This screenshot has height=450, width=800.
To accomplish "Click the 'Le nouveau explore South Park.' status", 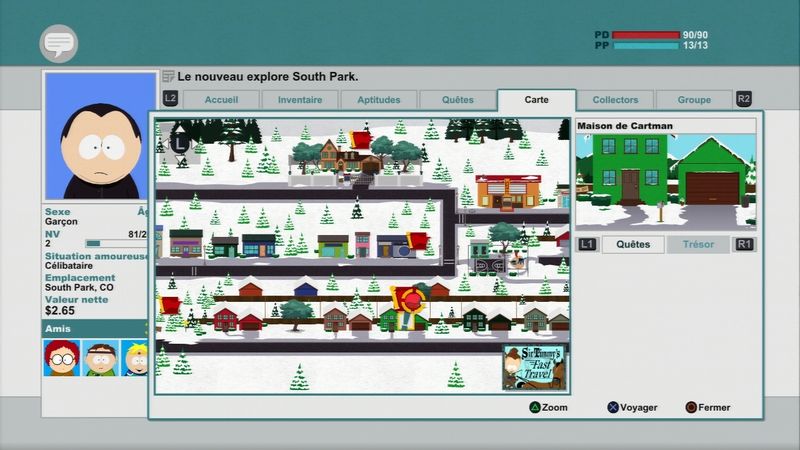I will [x=268, y=77].
